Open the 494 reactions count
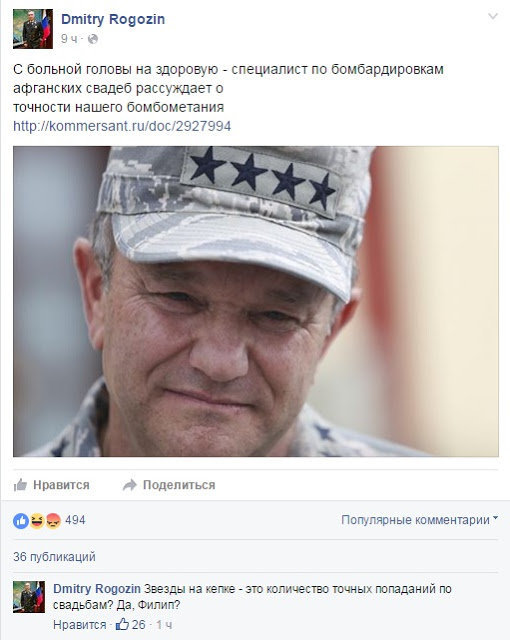 click(75, 520)
